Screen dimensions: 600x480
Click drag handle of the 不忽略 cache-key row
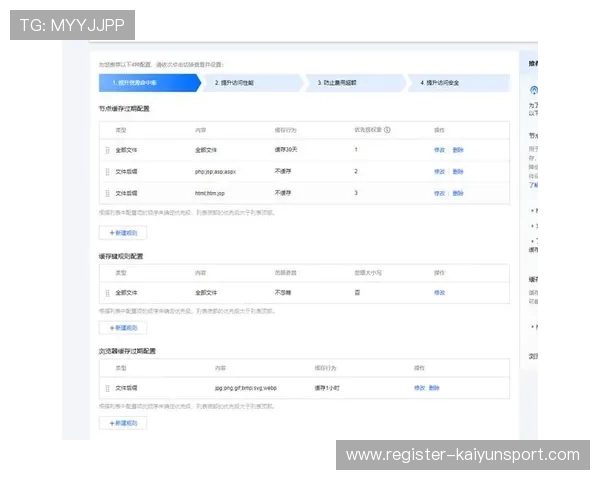(x=108, y=293)
